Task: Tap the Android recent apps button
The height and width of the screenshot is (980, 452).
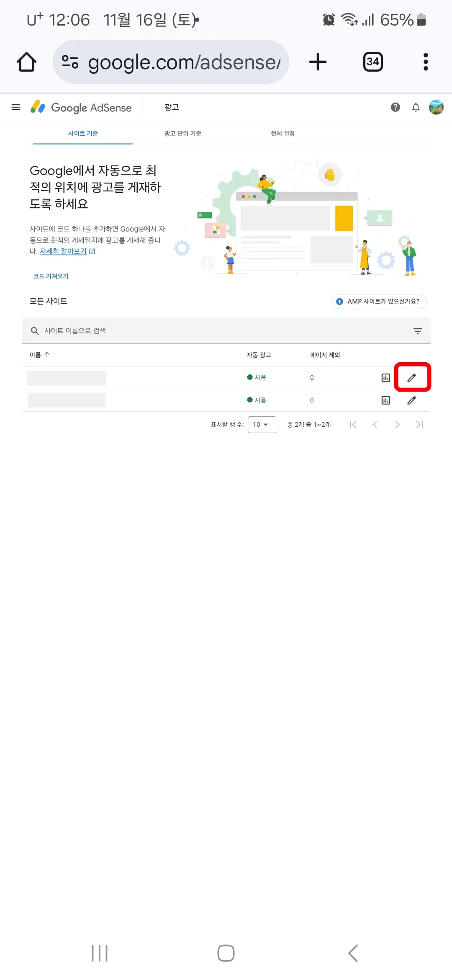Action: point(100,953)
